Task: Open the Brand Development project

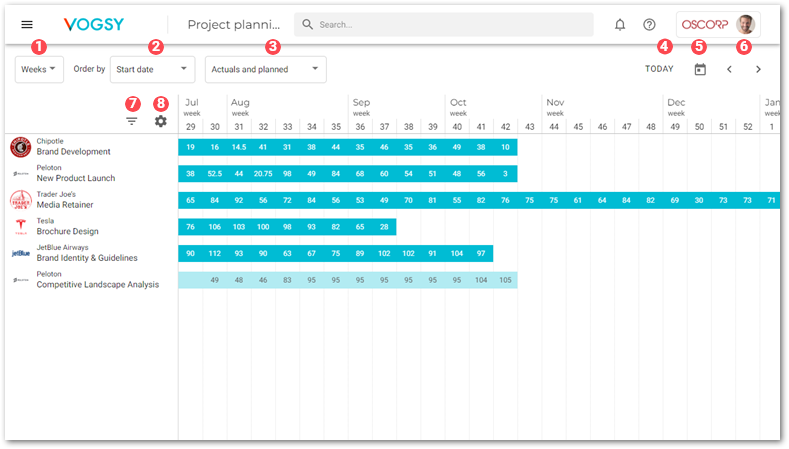Action: point(73,152)
